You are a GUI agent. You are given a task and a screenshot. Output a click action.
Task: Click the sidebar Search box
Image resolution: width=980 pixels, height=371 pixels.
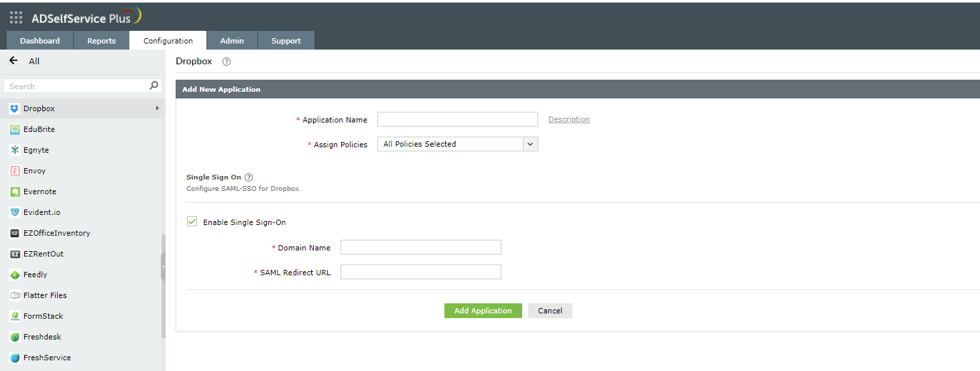pyautogui.click(x=82, y=86)
